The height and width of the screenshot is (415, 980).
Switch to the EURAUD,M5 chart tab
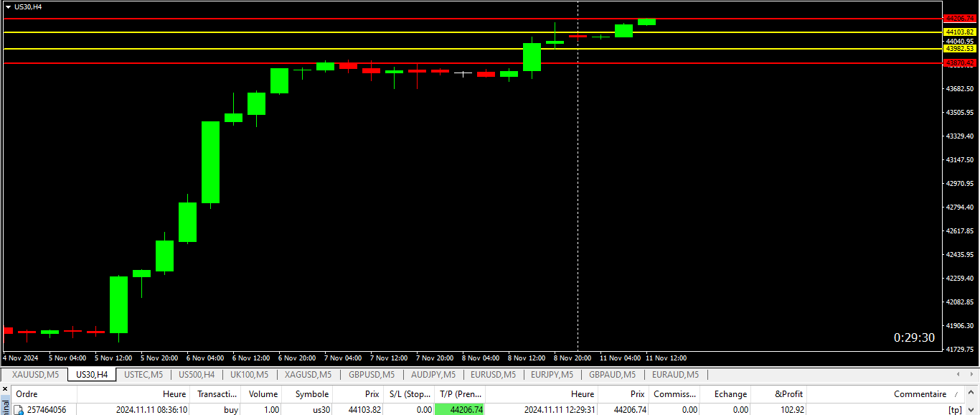[x=675, y=375]
